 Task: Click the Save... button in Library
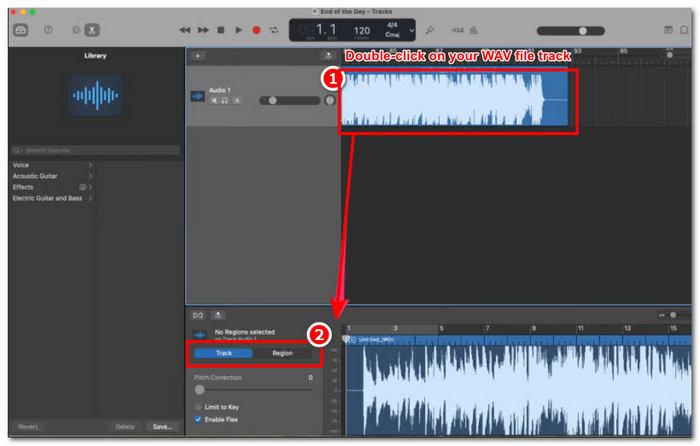pos(162,427)
